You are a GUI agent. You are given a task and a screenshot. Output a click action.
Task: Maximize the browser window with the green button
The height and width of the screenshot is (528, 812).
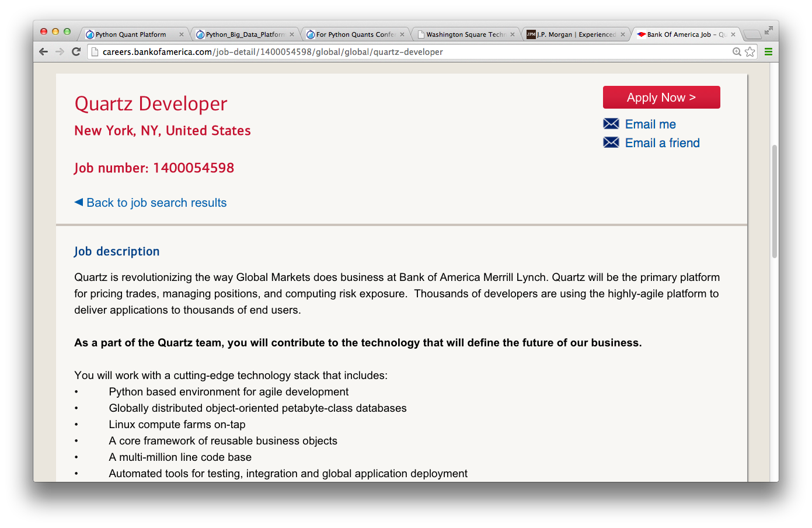tap(67, 32)
